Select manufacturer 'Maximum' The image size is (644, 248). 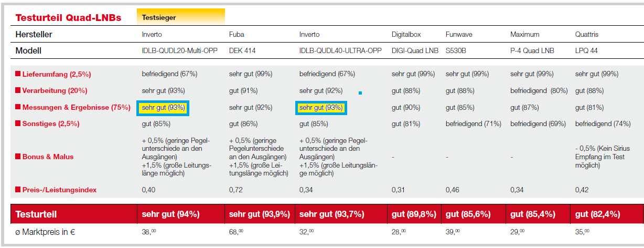pos(525,35)
